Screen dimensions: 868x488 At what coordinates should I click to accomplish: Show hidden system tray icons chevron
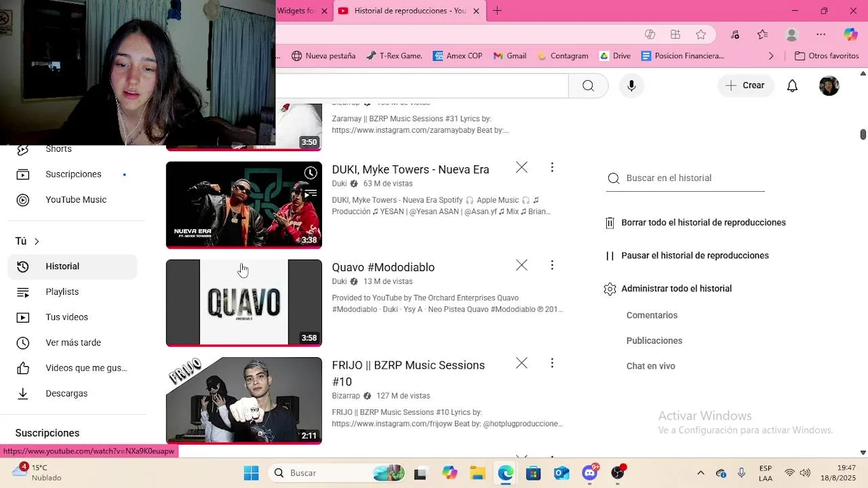(x=701, y=473)
